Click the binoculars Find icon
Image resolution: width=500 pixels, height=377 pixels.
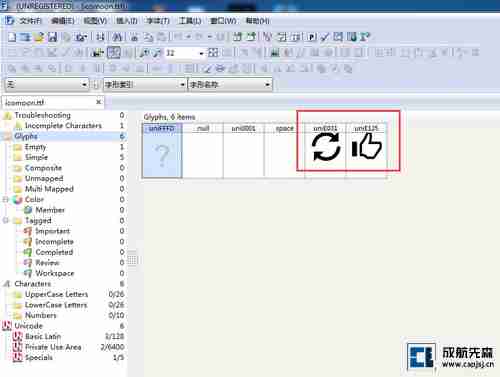coord(118,37)
